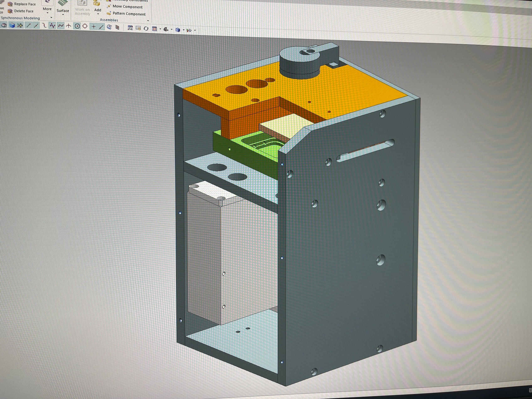Open the section view dropdown arrow
532x399 pixels.
[195, 31]
